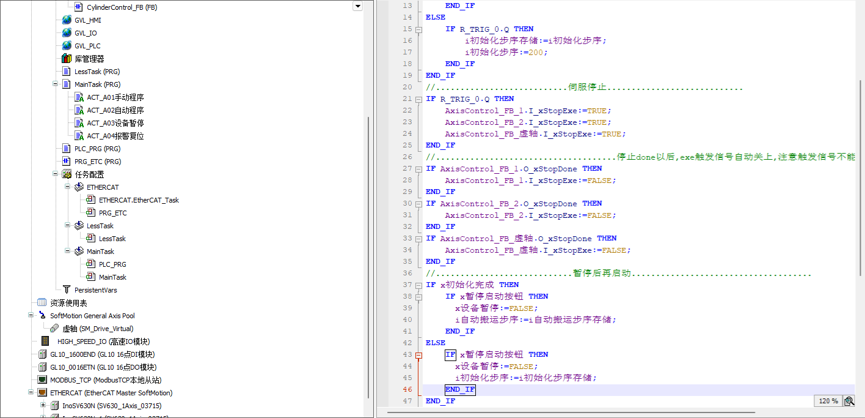The width and height of the screenshot is (865, 418).
Task: Click the ETHERCAT.EtherCAT_Task call icon
Action: point(90,200)
